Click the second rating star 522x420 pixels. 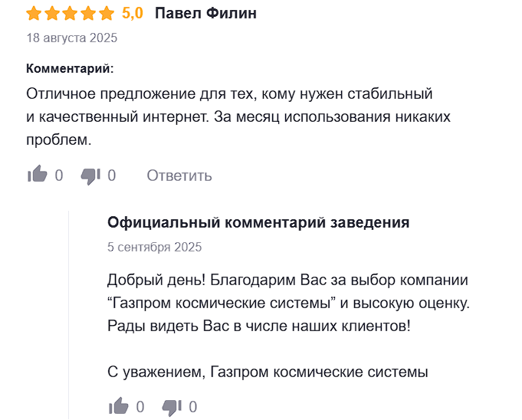tap(52, 14)
